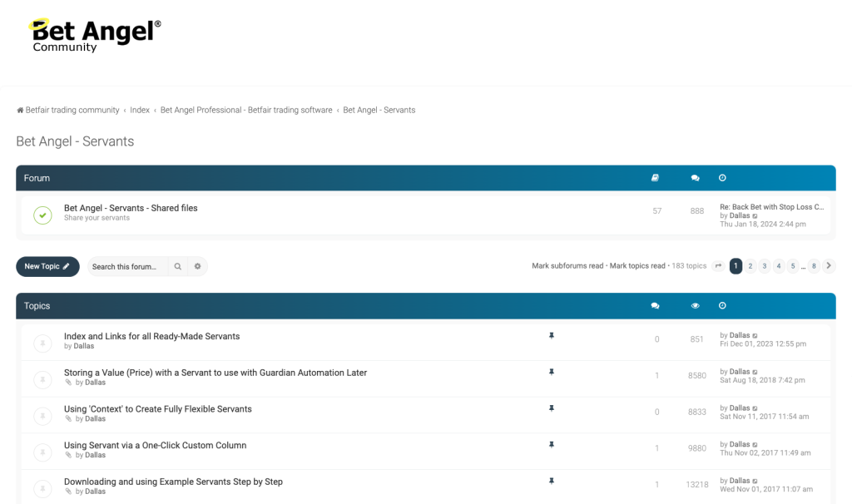Click pin icon on One-Click Custom Column row
This screenshot has width=852, height=504.
point(552,445)
